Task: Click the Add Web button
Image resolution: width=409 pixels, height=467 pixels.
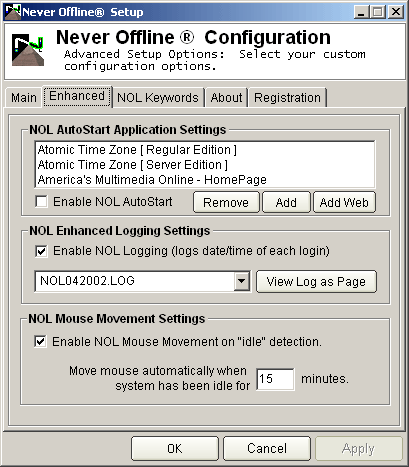Action: tap(344, 202)
